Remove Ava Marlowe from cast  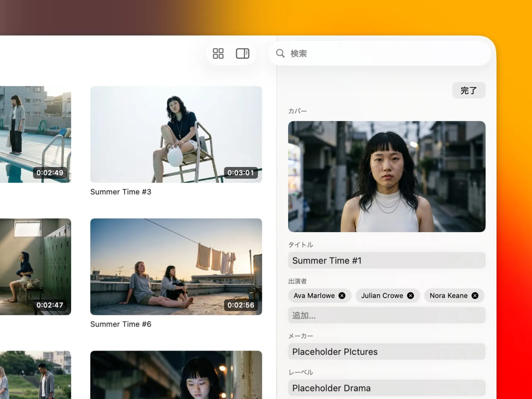(x=342, y=296)
